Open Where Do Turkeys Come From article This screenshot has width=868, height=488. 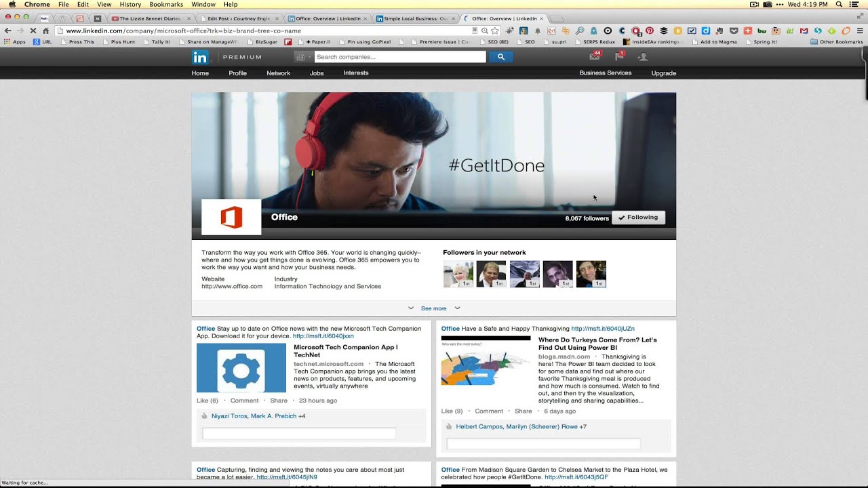coord(597,344)
